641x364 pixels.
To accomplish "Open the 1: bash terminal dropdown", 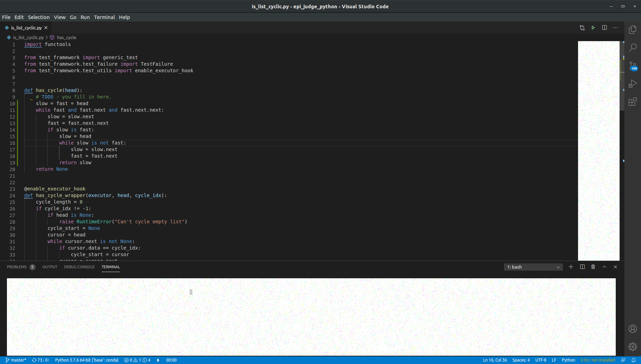I will pos(533,267).
